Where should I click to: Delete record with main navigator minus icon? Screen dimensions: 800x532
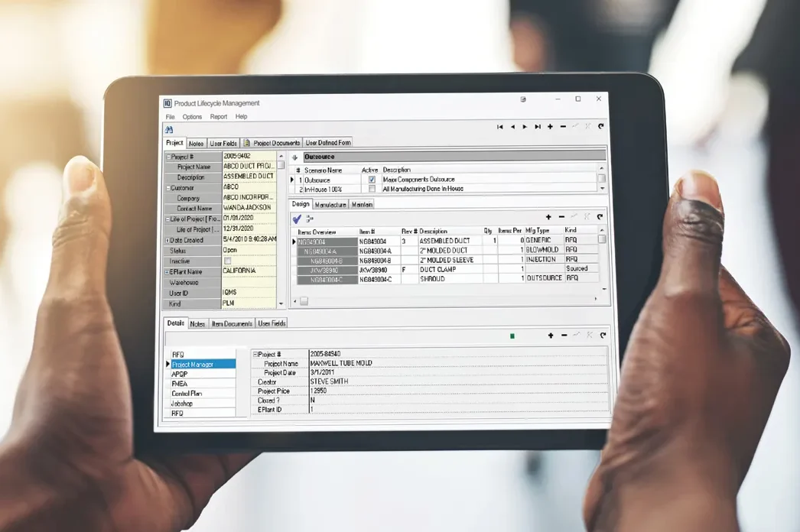pos(563,126)
